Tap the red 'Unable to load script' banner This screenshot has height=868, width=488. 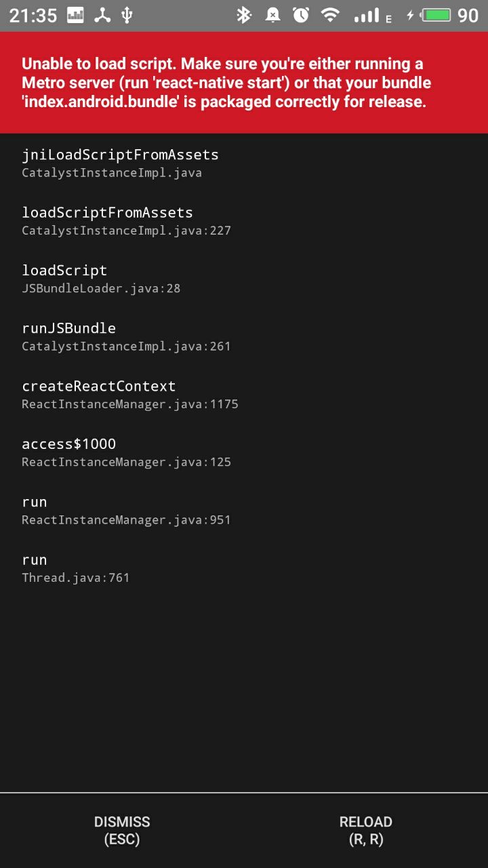tap(244, 83)
